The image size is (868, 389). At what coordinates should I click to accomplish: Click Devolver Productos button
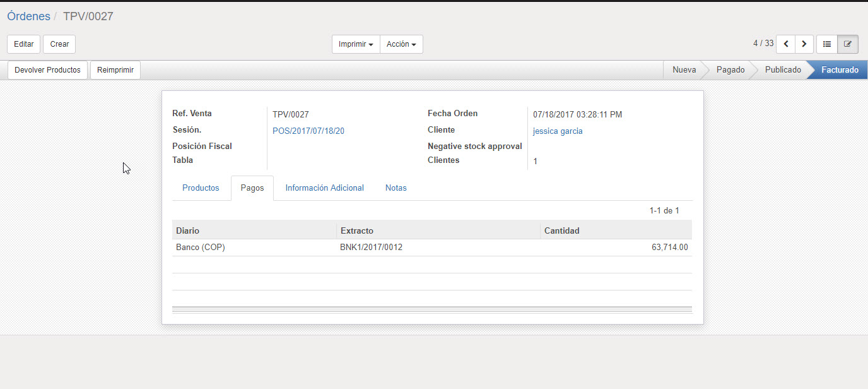pos(47,70)
